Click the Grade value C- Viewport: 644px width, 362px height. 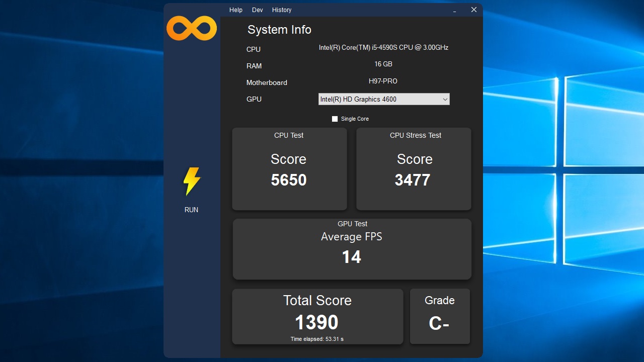pos(439,323)
